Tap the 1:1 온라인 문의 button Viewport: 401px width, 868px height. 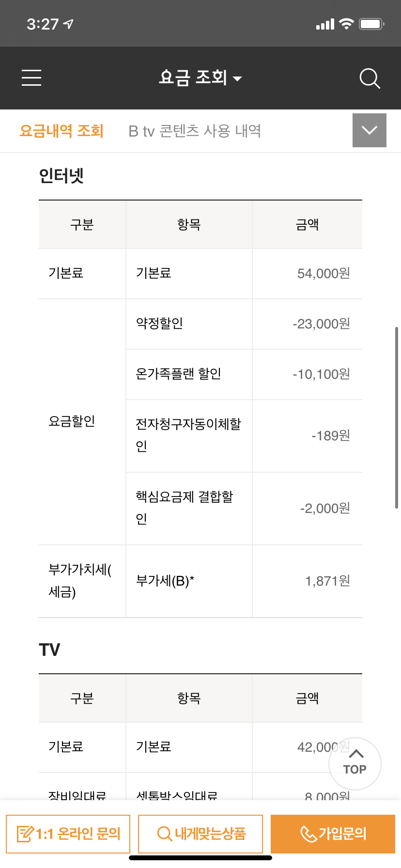coord(68,834)
